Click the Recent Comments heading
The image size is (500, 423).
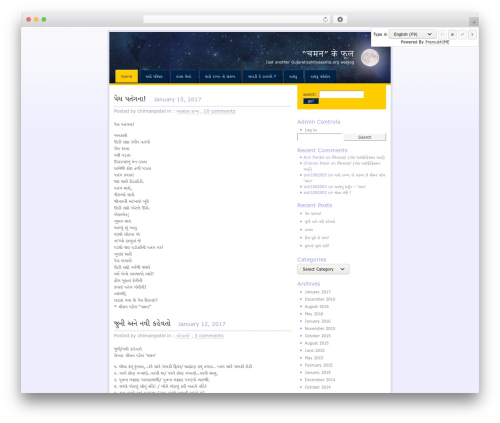click(x=322, y=150)
